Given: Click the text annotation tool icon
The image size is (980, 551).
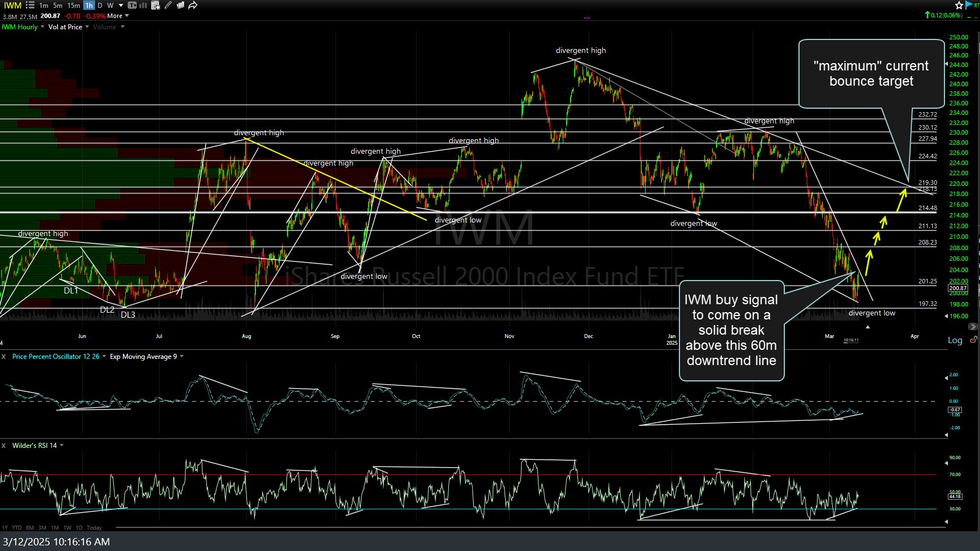Looking at the screenshot, I should pyautogui.click(x=132, y=5).
